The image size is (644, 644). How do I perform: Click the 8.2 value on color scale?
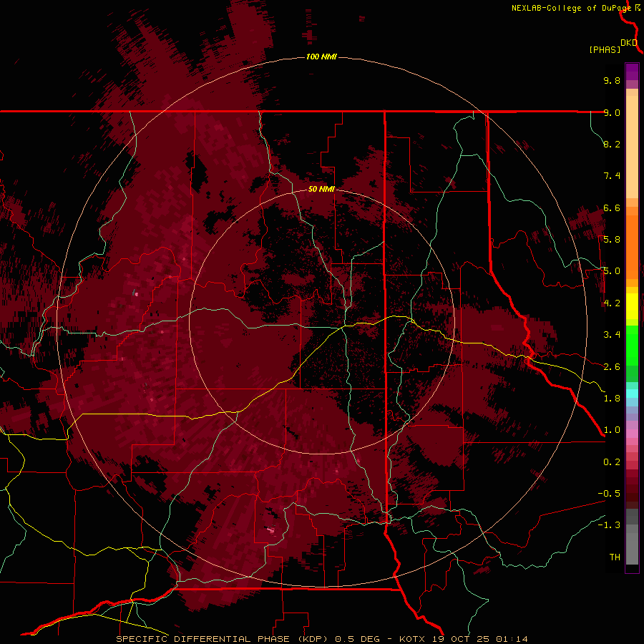pyautogui.click(x=612, y=144)
